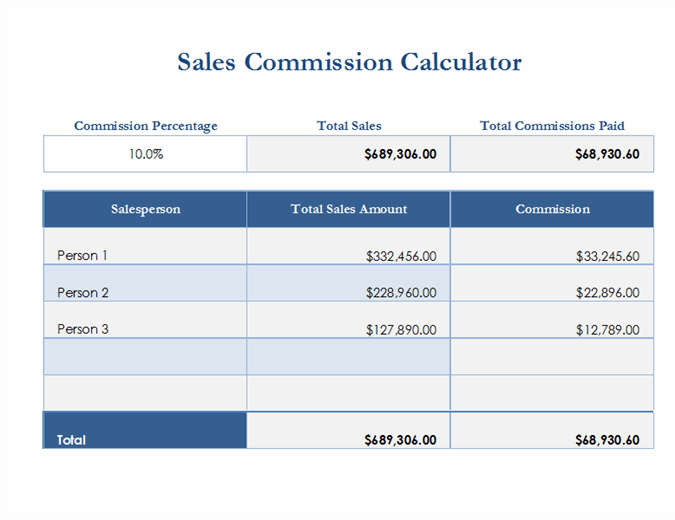Select the Person 3 name cell
This screenshot has width=675, height=520.
(x=145, y=329)
